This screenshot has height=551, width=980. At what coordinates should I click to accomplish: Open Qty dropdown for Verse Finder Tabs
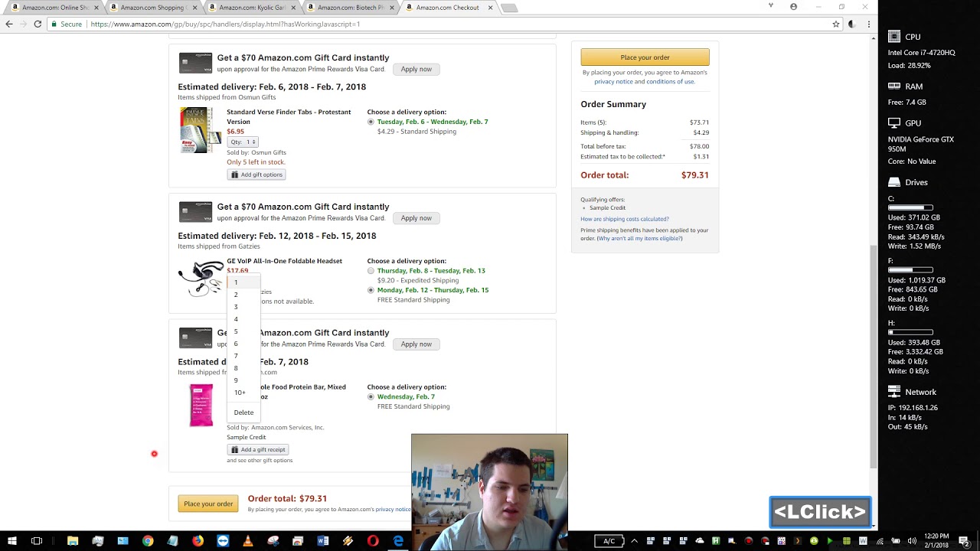pyautogui.click(x=243, y=142)
